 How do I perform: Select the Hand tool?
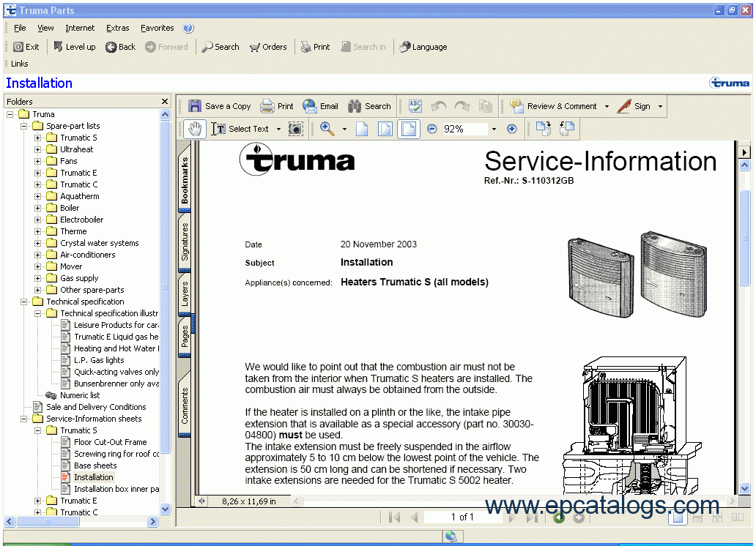pyautogui.click(x=195, y=129)
